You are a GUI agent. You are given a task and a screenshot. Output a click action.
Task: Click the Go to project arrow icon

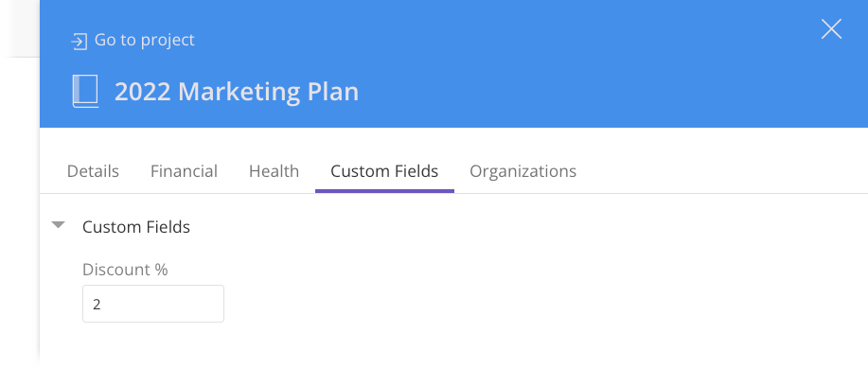click(80, 42)
